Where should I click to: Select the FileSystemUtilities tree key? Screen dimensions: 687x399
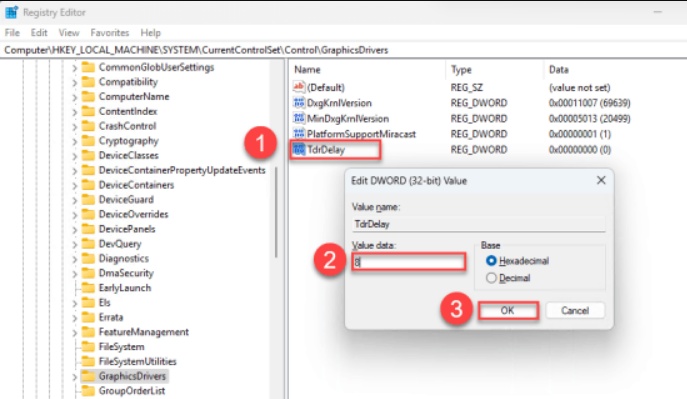[138, 361]
